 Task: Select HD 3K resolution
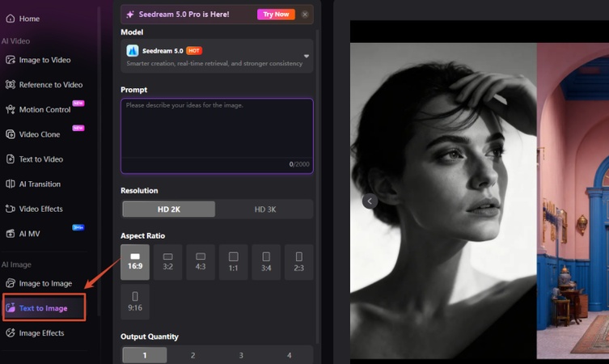click(x=265, y=209)
